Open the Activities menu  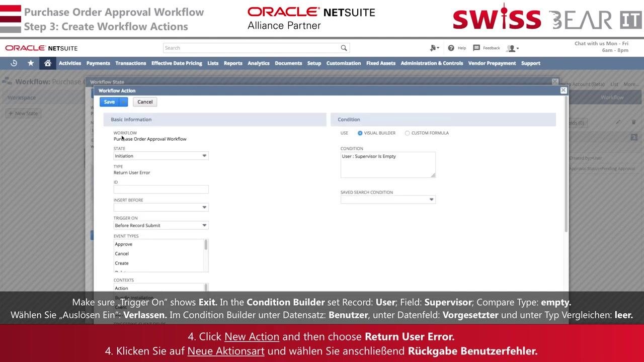point(70,63)
